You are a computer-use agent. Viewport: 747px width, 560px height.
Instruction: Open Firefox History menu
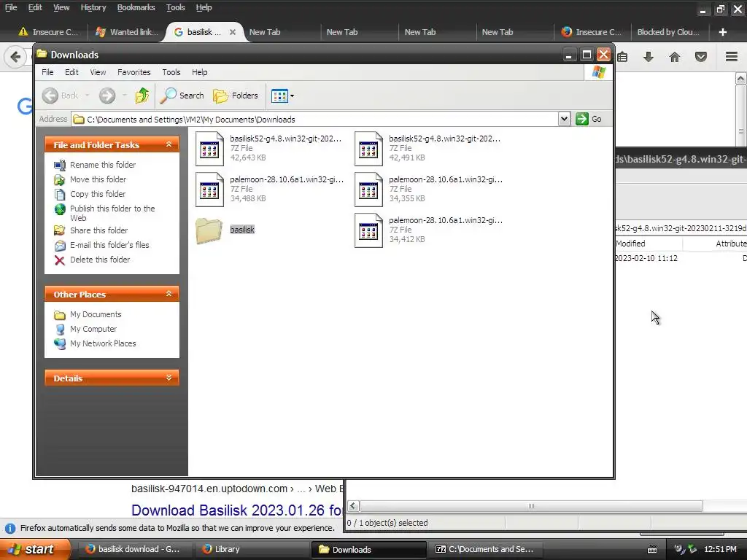[93, 7]
